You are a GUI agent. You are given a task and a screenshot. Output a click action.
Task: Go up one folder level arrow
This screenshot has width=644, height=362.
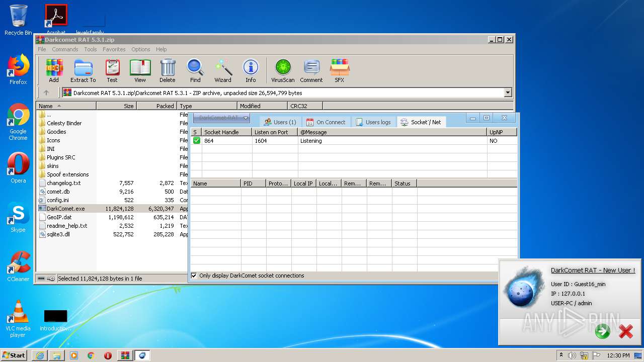click(x=46, y=93)
